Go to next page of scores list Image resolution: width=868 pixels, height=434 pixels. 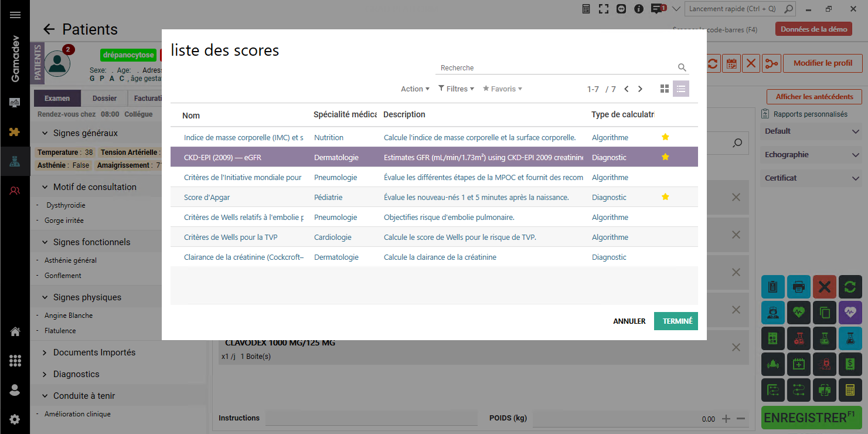click(640, 89)
